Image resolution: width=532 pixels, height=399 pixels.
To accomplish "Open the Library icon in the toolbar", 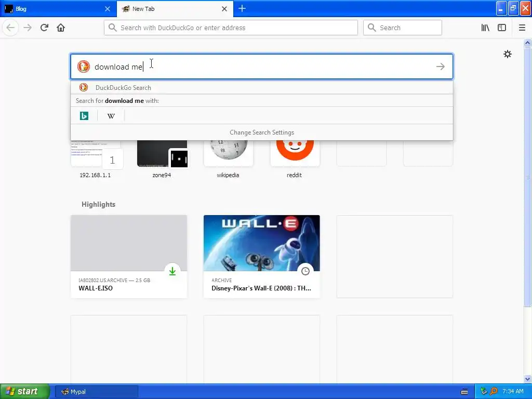I will click(485, 28).
